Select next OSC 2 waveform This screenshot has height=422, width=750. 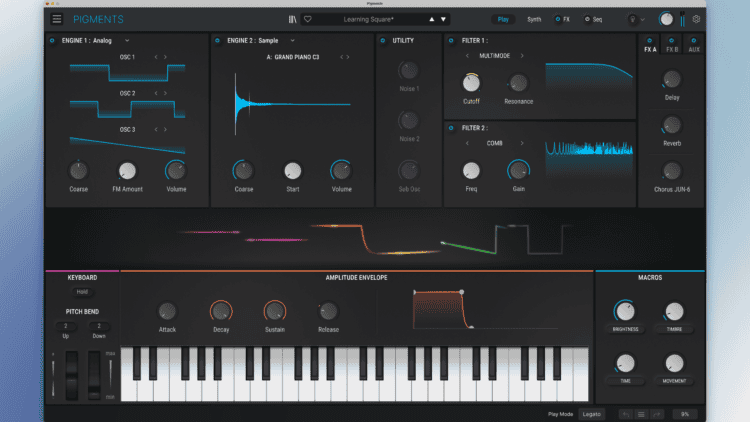pos(165,93)
